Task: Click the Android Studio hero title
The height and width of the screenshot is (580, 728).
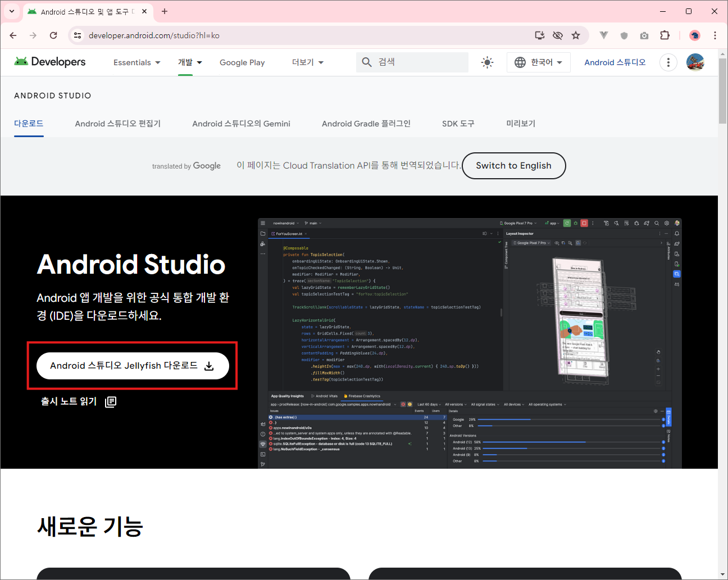Action: pos(131,265)
